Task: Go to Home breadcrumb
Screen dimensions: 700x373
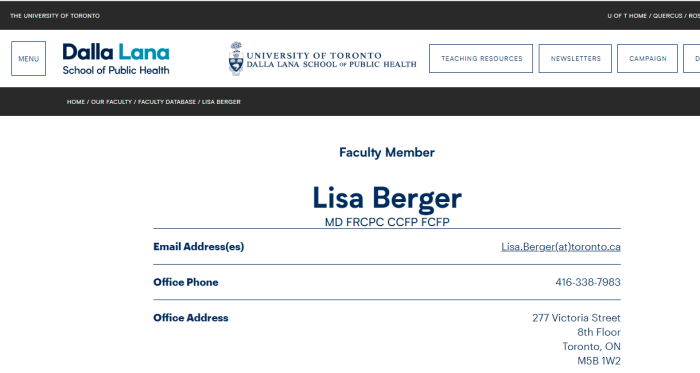Action: pos(76,102)
